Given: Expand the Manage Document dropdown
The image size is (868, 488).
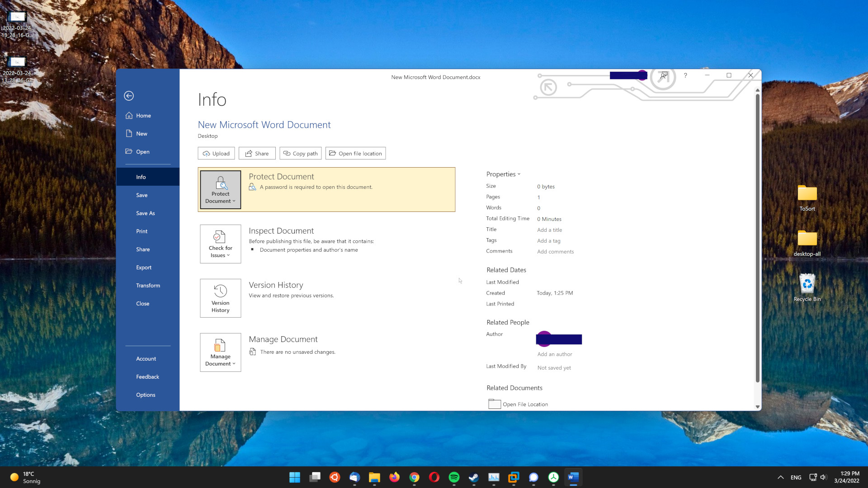Looking at the screenshot, I should 221,352.
